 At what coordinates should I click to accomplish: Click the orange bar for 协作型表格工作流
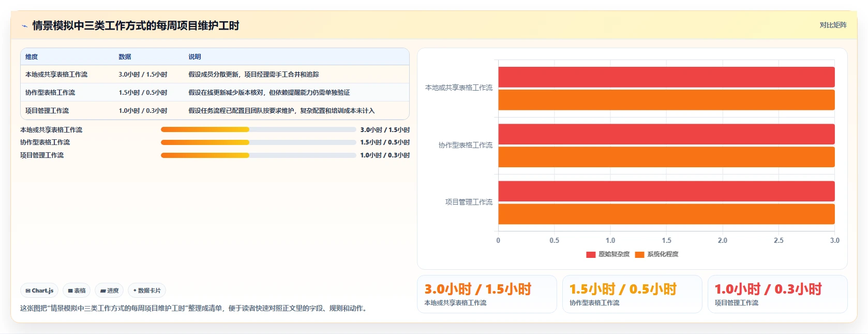point(666,157)
